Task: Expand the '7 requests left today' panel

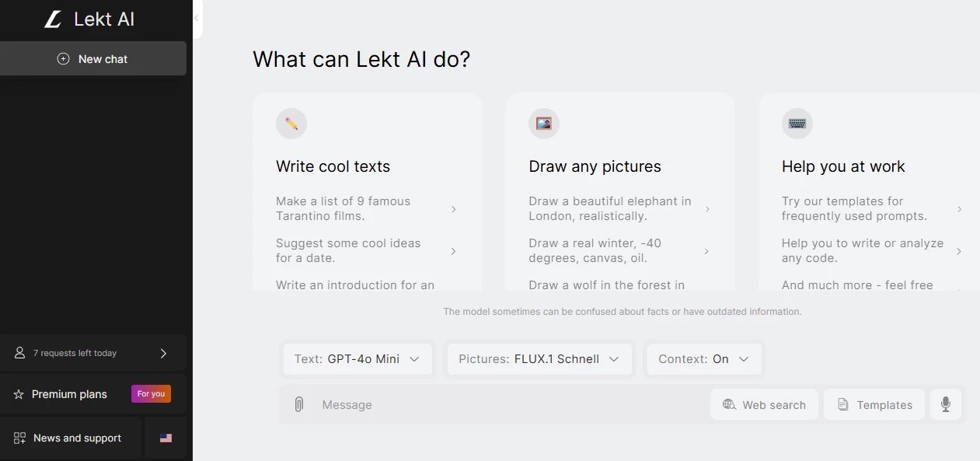Action: pos(163,353)
